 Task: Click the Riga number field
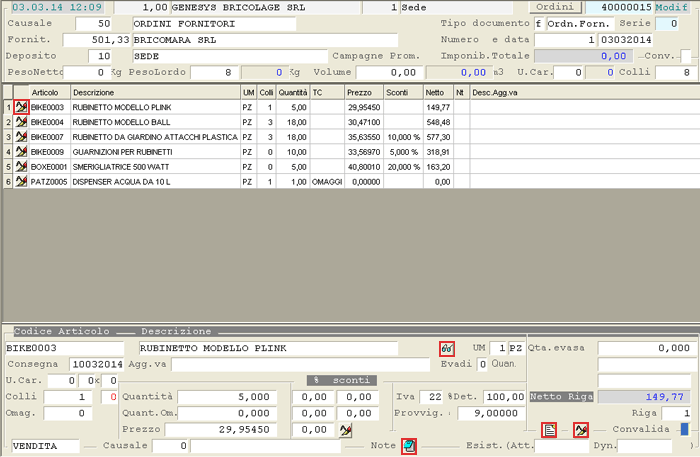[676, 413]
